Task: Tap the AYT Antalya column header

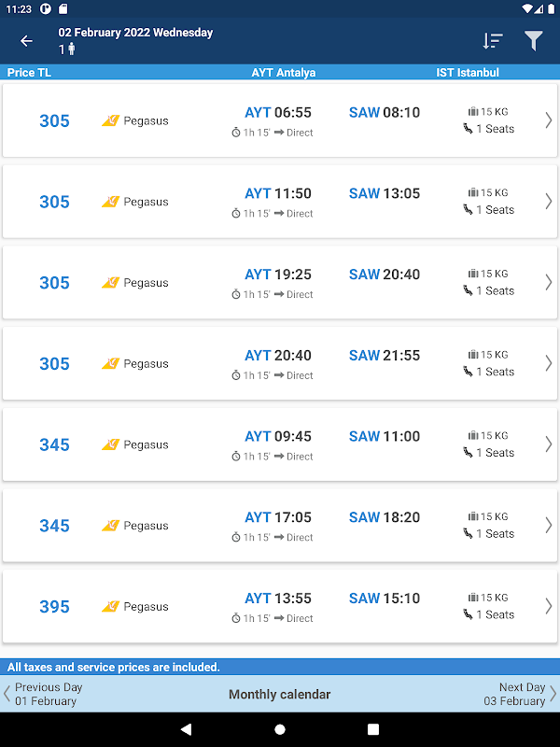Action: click(284, 73)
